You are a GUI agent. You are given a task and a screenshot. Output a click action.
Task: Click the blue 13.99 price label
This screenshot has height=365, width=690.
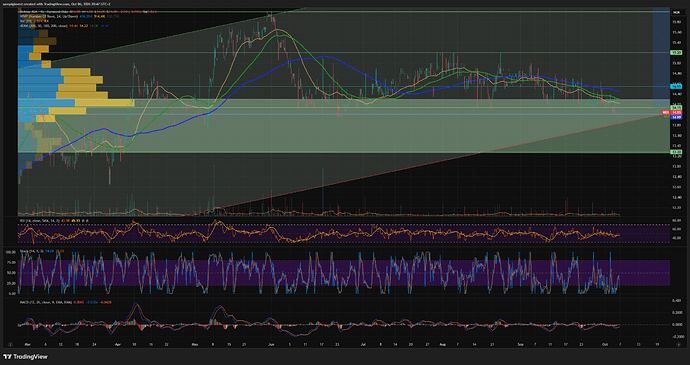coord(676,117)
